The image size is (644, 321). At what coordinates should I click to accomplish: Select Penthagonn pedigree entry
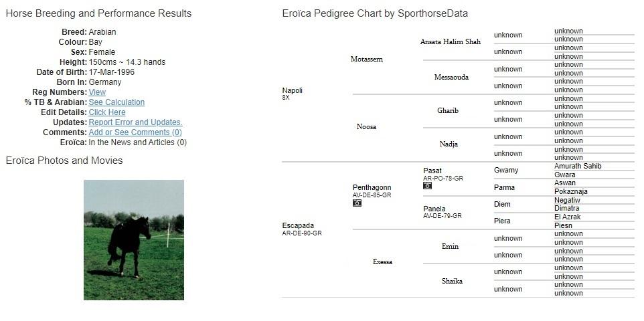tap(372, 188)
